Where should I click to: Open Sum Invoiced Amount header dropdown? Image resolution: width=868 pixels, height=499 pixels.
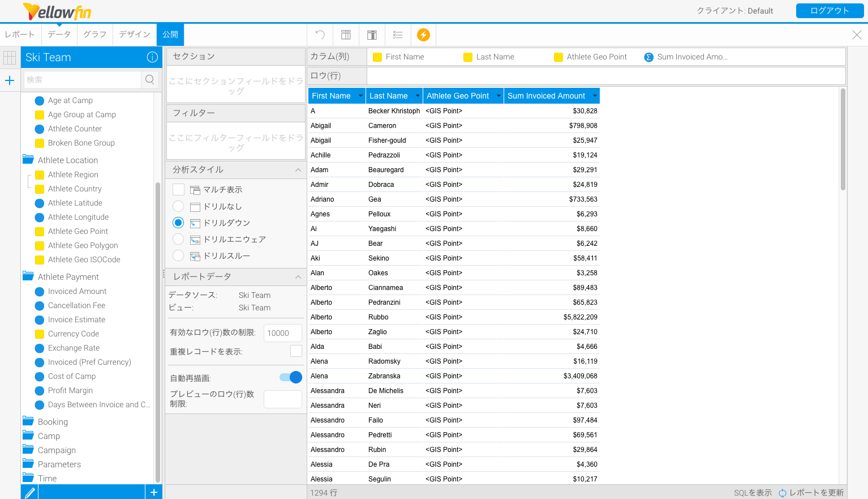click(x=595, y=96)
